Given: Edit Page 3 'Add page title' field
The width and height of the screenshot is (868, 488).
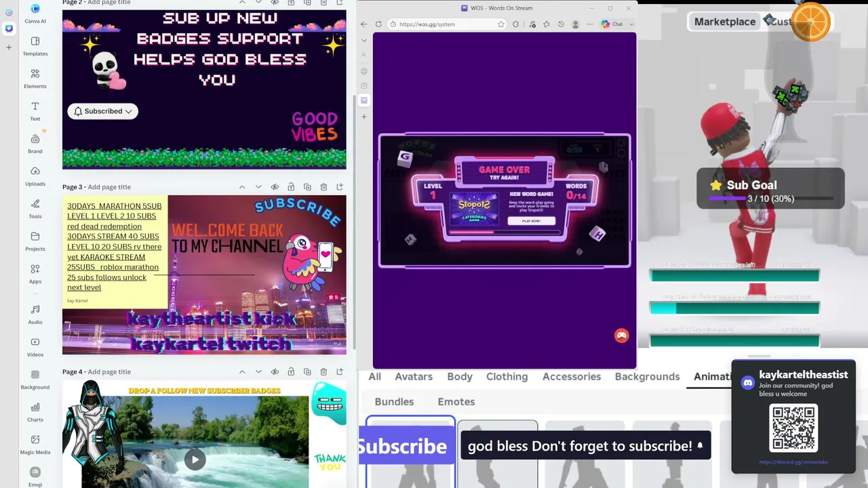Looking at the screenshot, I should (109, 187).
